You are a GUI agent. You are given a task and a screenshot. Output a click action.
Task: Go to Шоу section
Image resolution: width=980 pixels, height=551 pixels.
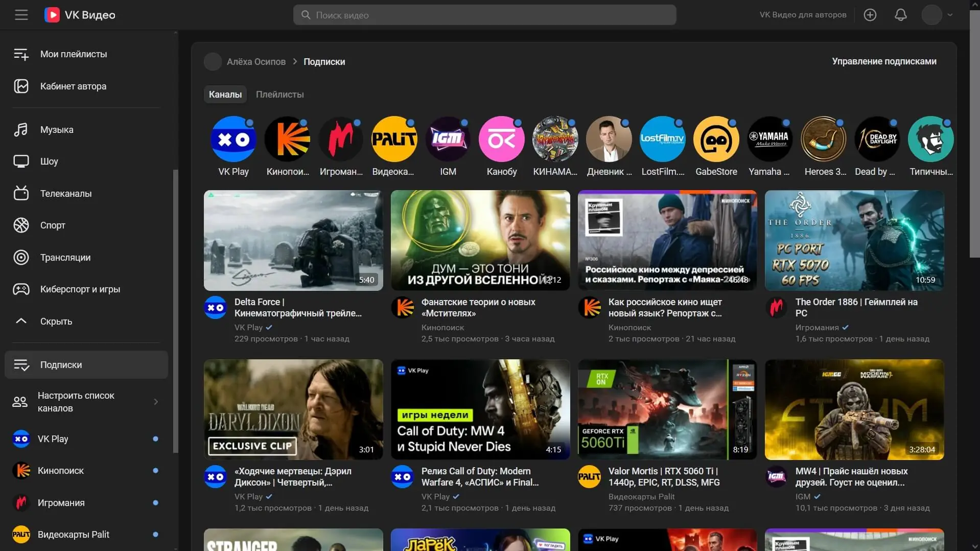86,162
